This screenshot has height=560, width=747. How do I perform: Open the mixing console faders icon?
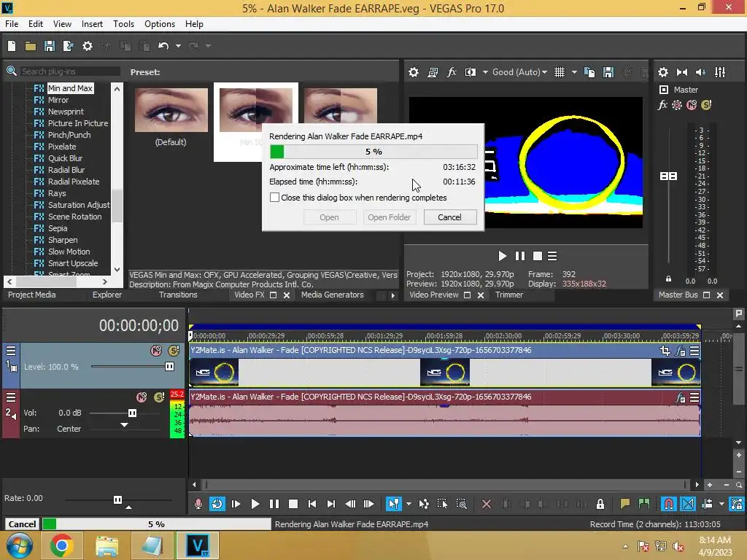pyautogui.click(x=720, y=72)
